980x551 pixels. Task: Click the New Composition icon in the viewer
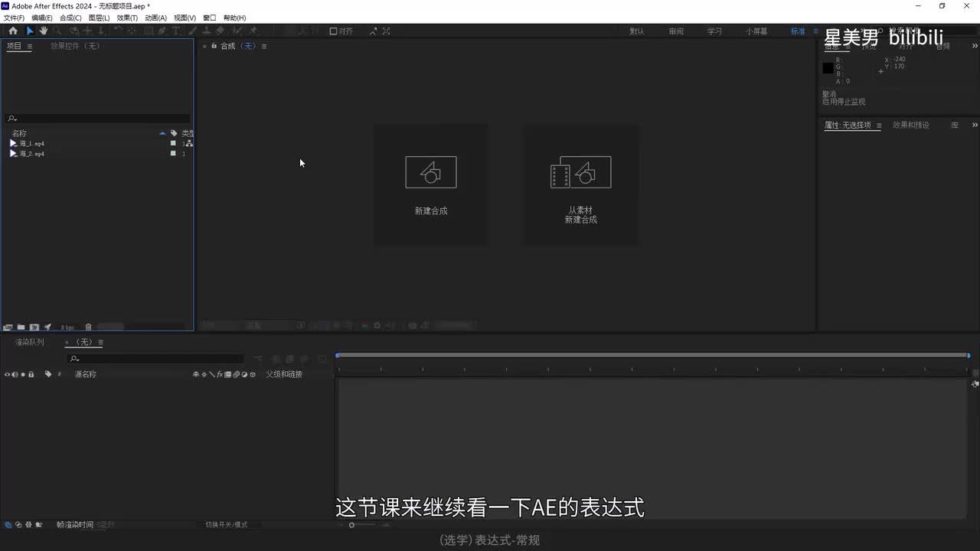tap(431, 172)
